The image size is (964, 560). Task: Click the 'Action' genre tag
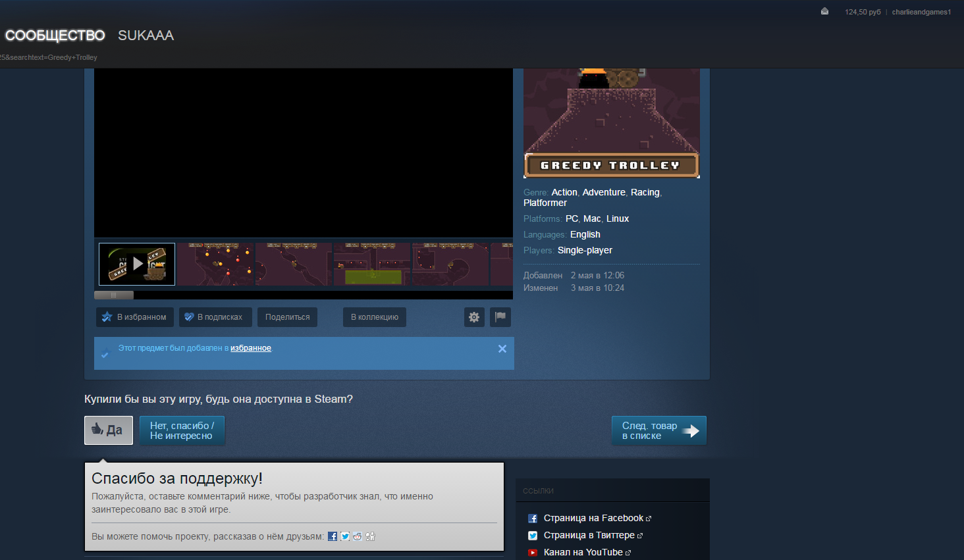click(564, 192)
